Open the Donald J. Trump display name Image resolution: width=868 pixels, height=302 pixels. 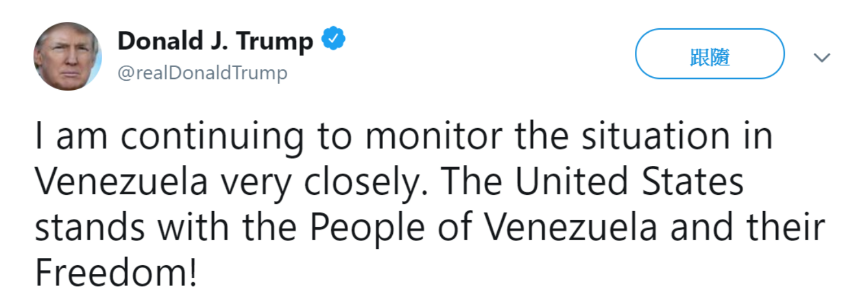click(215, 41)
